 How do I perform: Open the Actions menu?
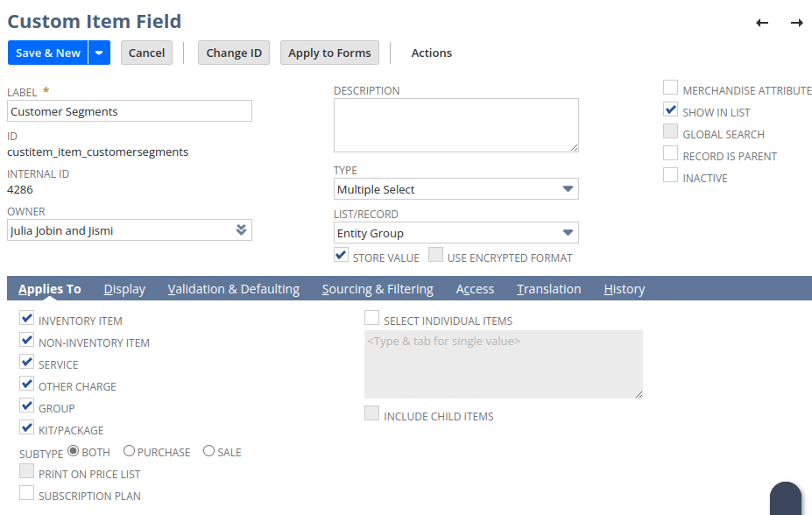click(432, 53)
